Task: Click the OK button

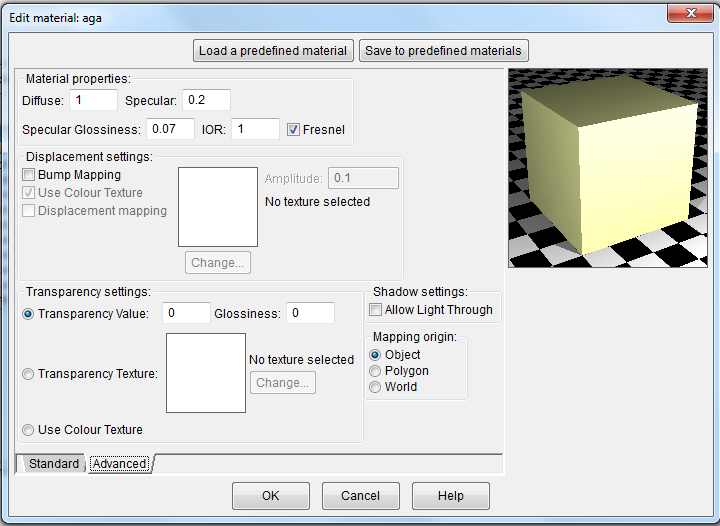Action: pos(270,496)
